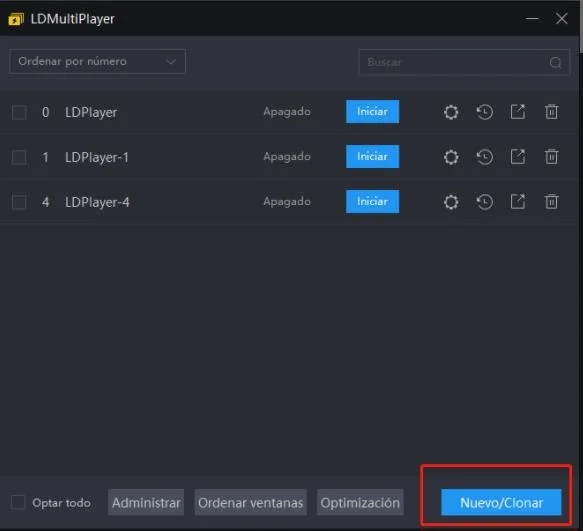
Task: Click the Administrar button
Action: (x=146, y=502)
